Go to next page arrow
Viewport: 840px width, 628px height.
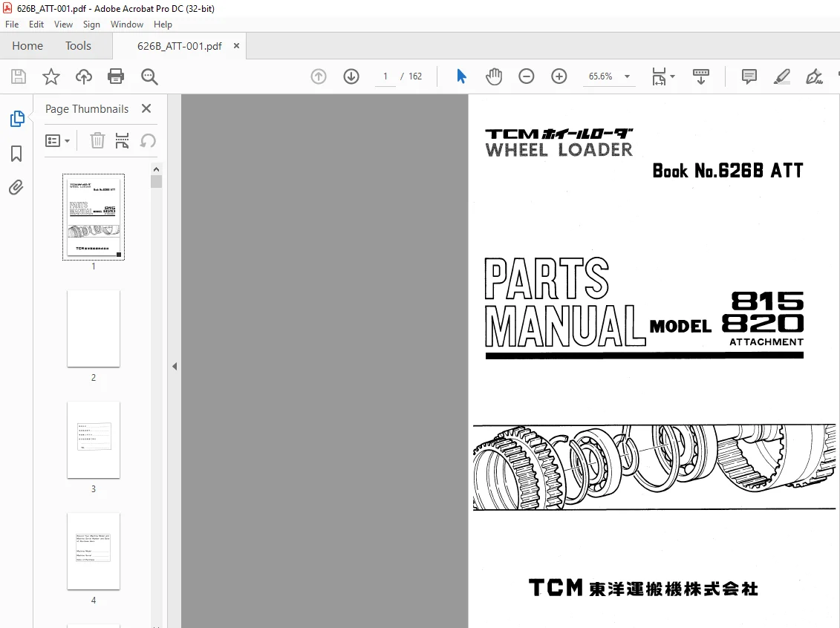pos(351,76)
